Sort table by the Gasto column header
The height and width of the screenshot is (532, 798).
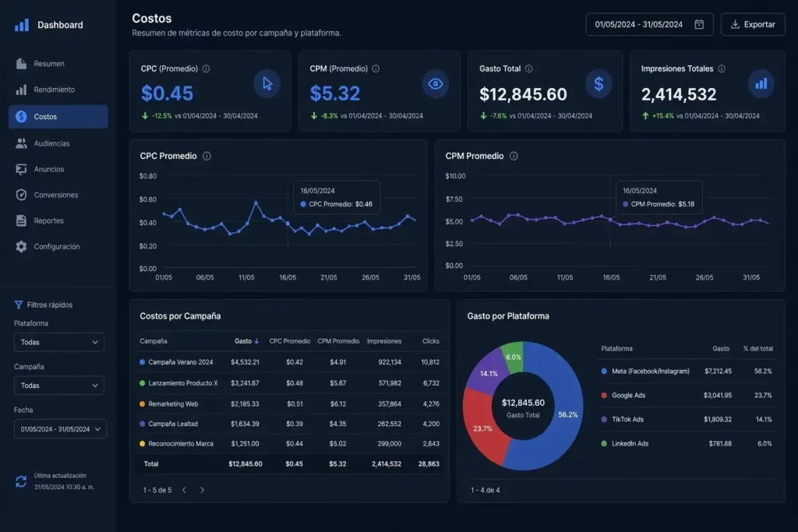[x=246, y=341]
